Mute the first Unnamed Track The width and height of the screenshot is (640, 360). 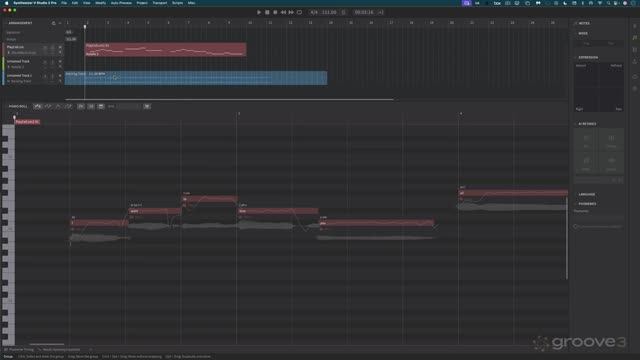pos(45,62)
